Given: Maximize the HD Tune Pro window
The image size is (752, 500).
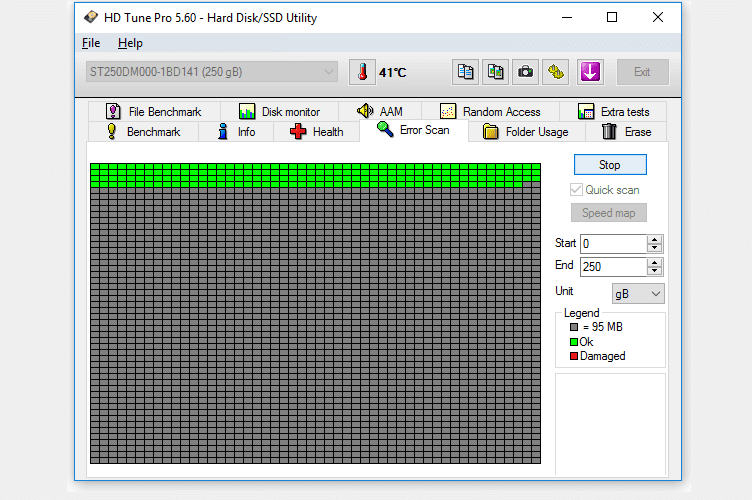Looking at the screenshot, I should pyautogui.click(x=612, y=18).
